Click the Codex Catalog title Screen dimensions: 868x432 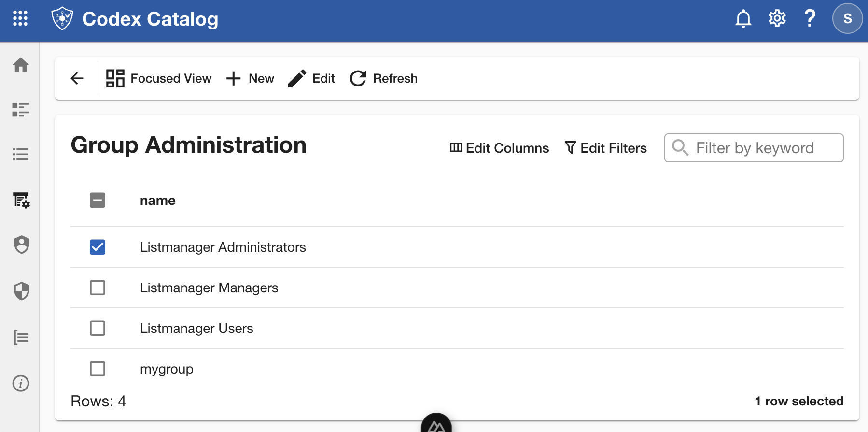(150, 19)
